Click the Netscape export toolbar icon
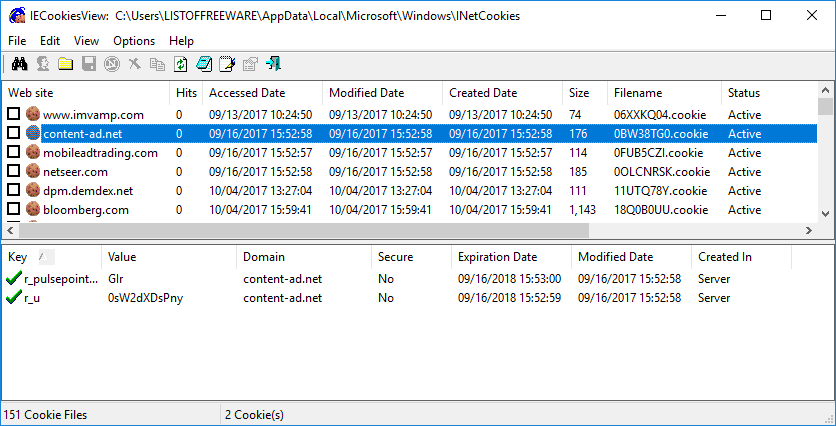Image resolution: width=836 pixels, height=426 pixels. (x=111, y=65)
